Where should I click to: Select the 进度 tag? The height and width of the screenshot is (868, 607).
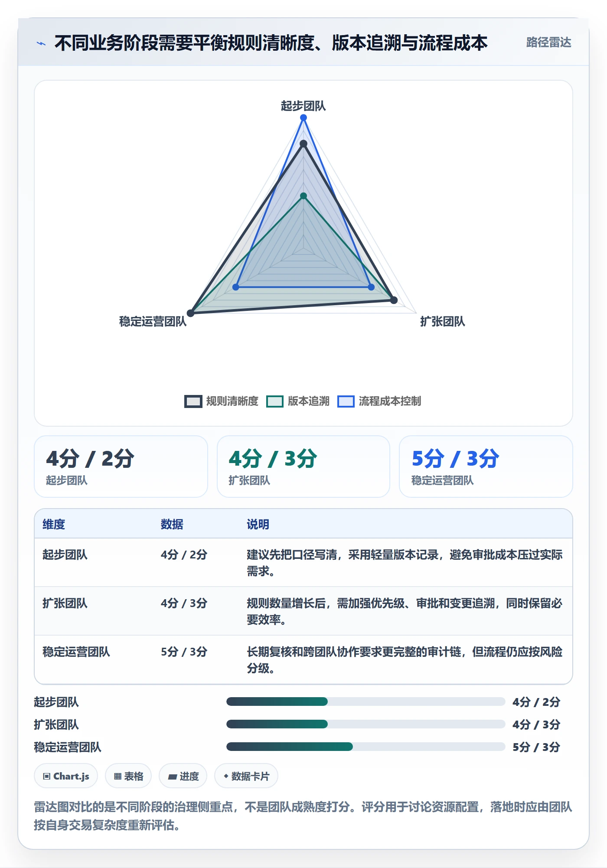pos(183,776)
